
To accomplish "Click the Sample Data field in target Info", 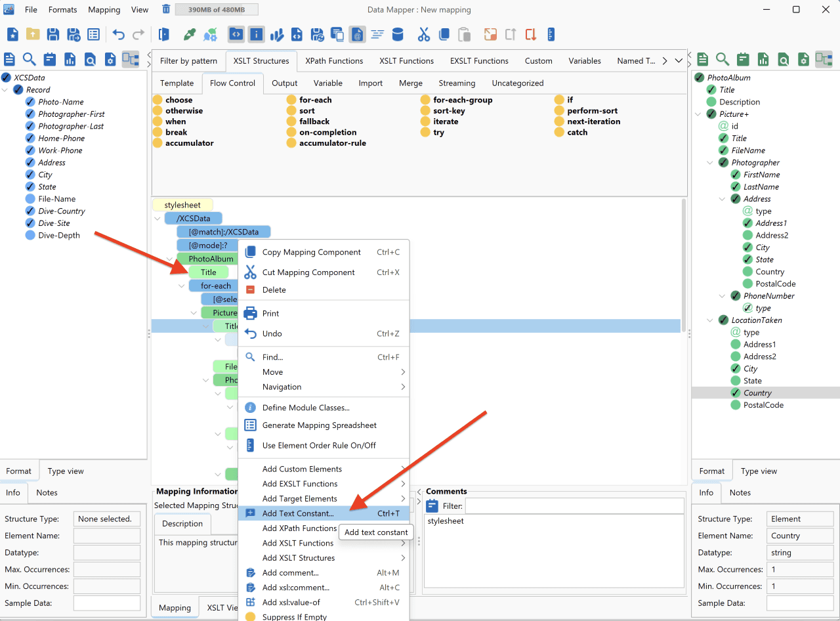I will pyautogui.click(x=800, y=603).
